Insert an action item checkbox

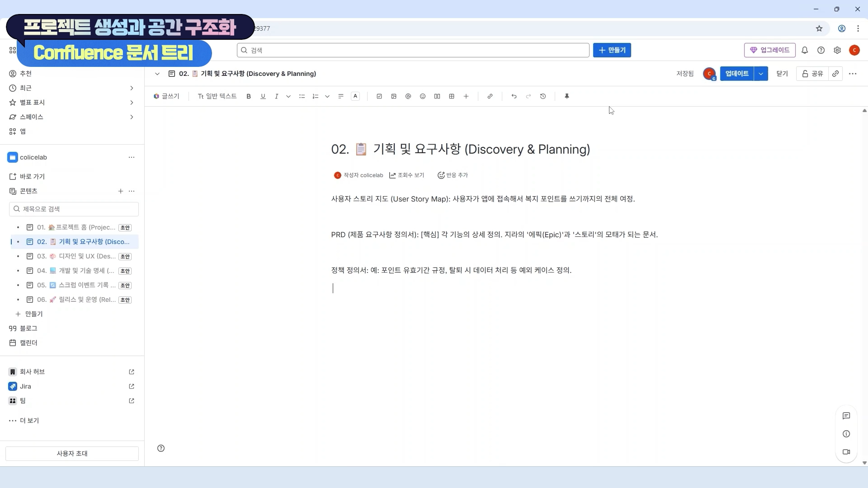379,96
